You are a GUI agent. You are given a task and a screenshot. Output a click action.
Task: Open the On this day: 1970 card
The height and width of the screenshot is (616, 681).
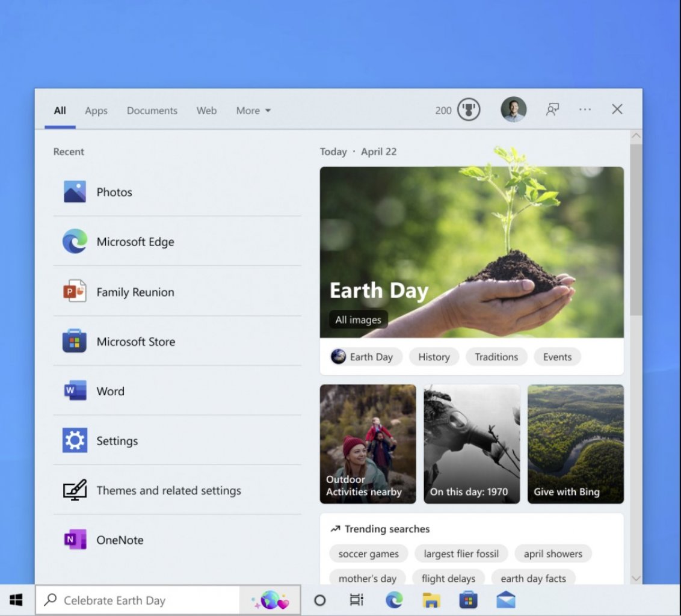pos(472,444)
